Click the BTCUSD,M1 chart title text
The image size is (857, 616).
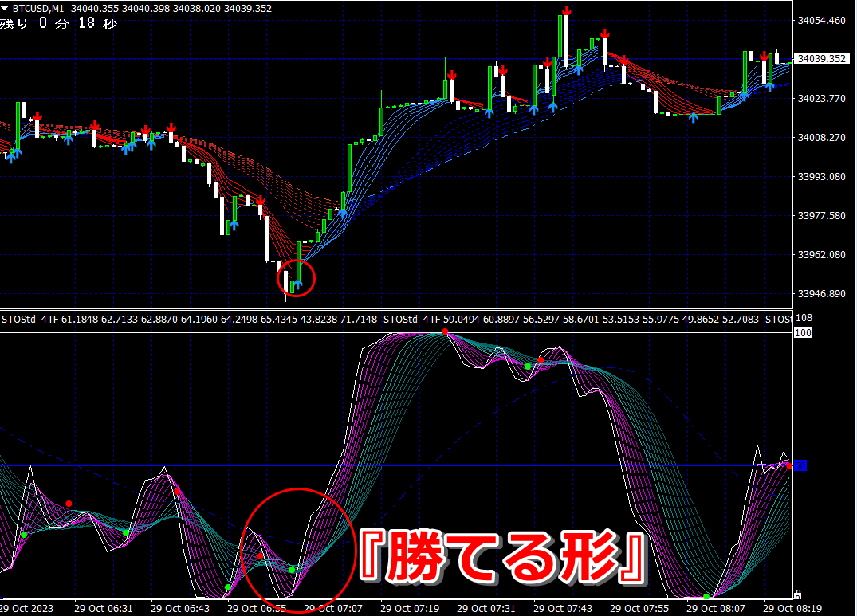coord(38,9)
